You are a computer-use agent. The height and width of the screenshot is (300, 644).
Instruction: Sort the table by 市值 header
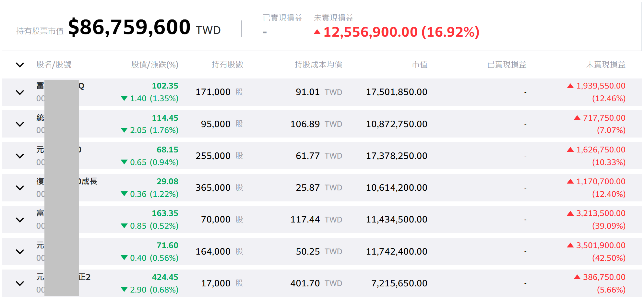tap(419, 65)
